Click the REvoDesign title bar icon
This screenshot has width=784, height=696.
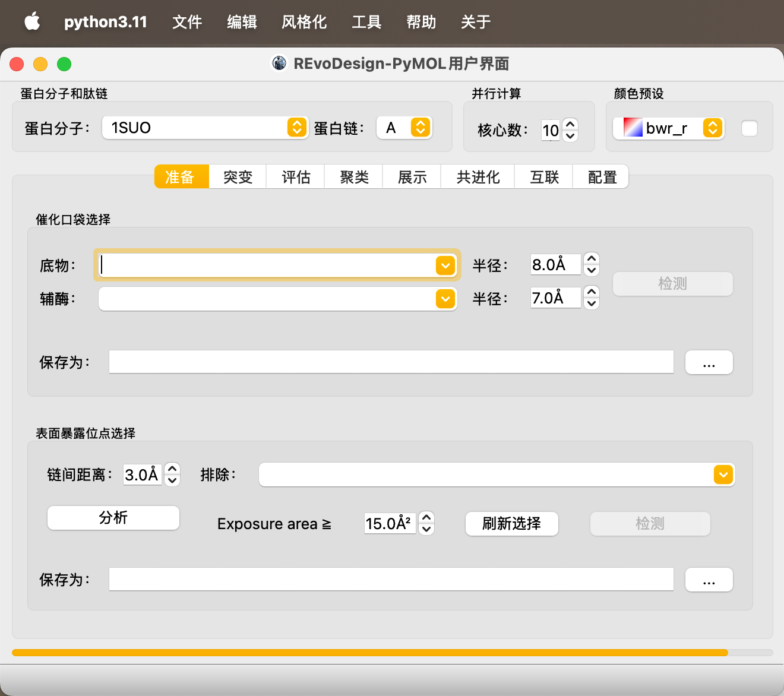pyautogui.click(x=279, y=63)
